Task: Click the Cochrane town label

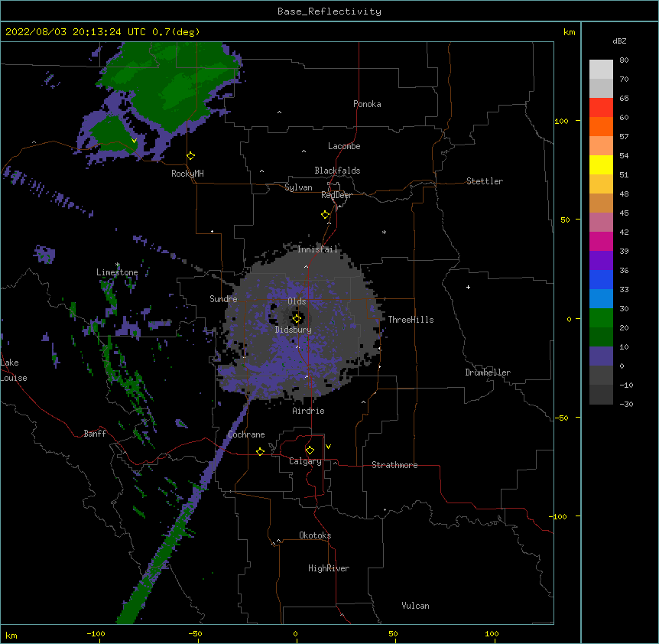Action: [246, 434]
